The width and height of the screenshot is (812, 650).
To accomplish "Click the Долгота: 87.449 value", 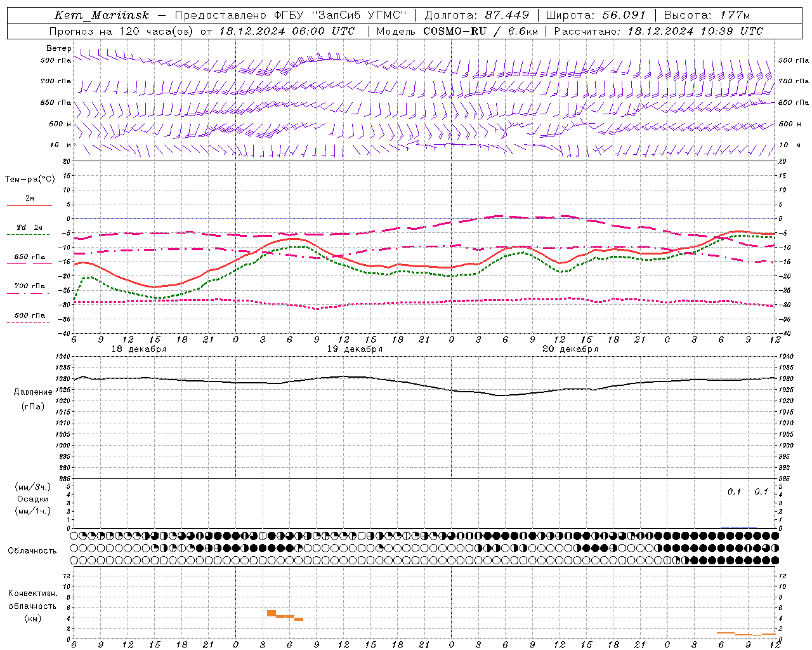I will pyautogui.click(x=476, y=15).
